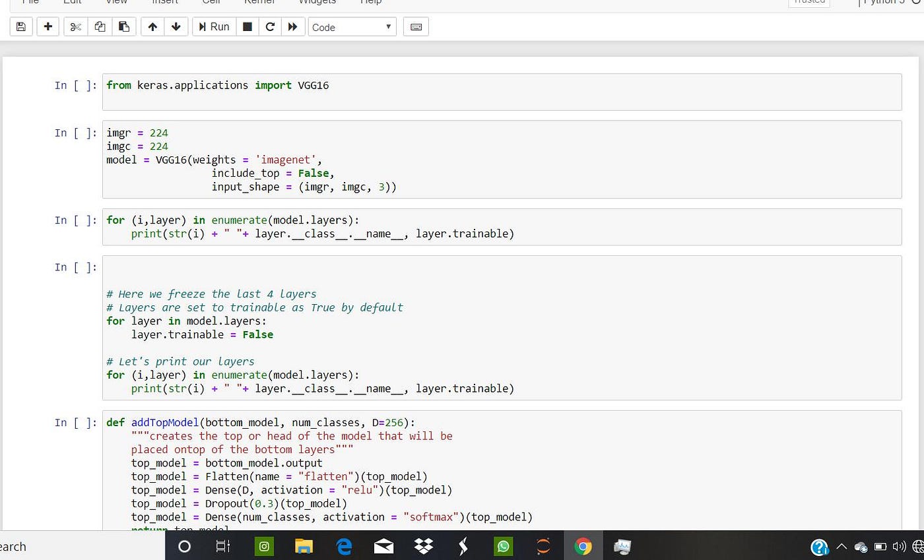Image resolution: width=924 pixels, height=560 pixels.
Task: Copy selected cells using the toolbar icon
Action: point(100,27)
